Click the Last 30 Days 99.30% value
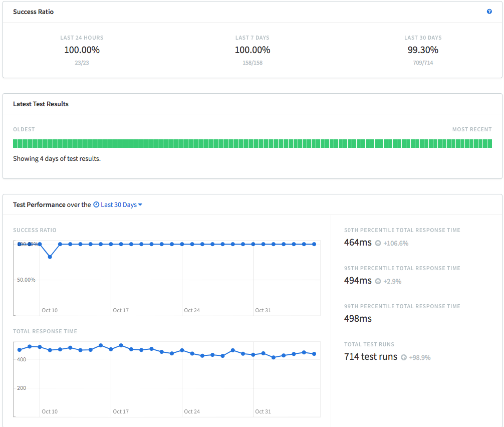504x427 pixels. click(x=423, y=50)
